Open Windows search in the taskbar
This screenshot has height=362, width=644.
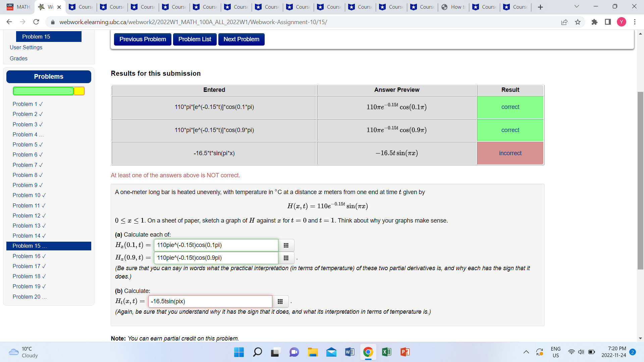pos(257,352)
